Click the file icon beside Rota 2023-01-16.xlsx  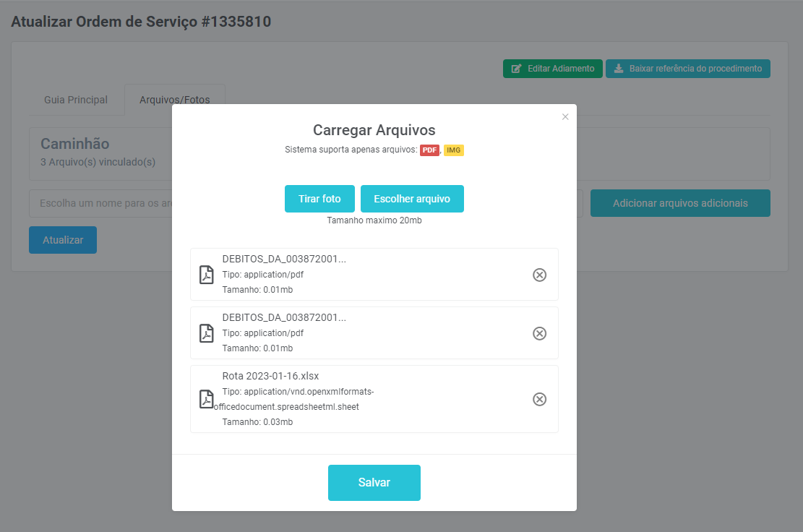207,399
